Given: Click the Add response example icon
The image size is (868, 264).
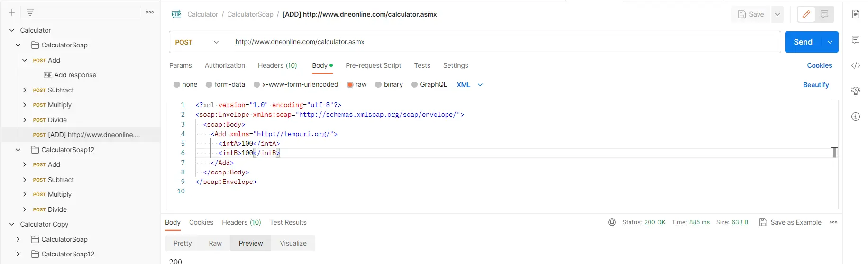Looking at the screenshot, I should 47,75.
